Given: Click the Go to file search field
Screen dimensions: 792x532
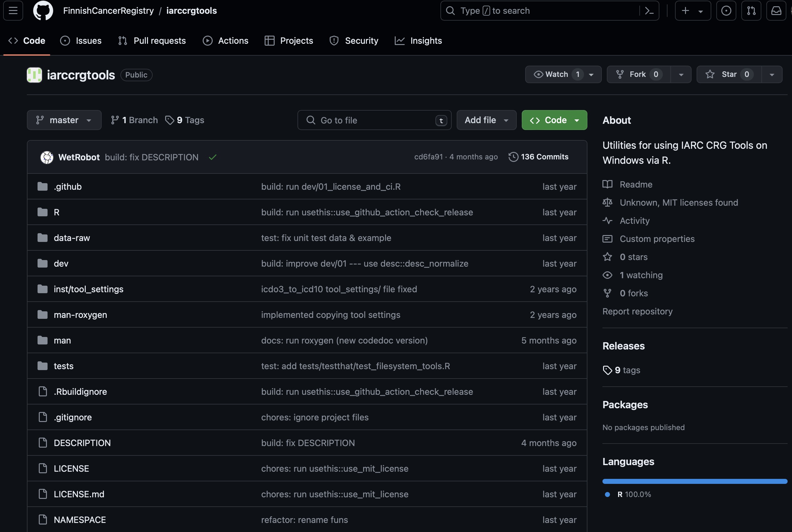Looking at the screenshot, I should pyautogui.click(x=374, y=120).
